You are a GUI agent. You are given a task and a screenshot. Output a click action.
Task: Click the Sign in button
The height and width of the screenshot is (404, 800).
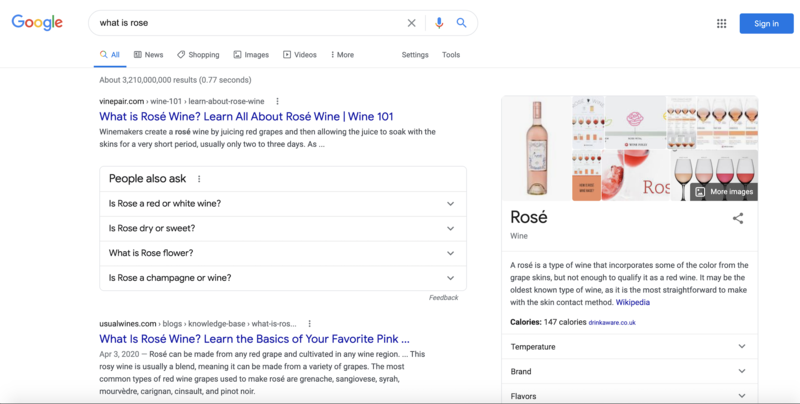pos(766,23)
